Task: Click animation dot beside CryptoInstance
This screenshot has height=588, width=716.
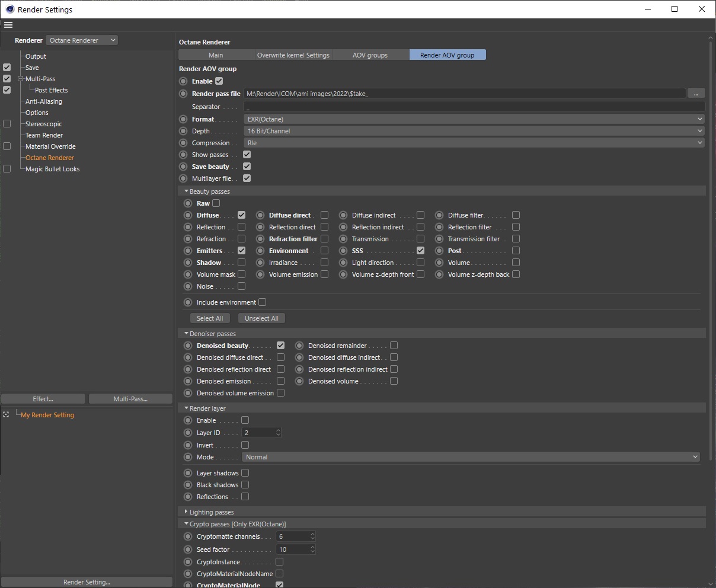Action: [188, 562]
